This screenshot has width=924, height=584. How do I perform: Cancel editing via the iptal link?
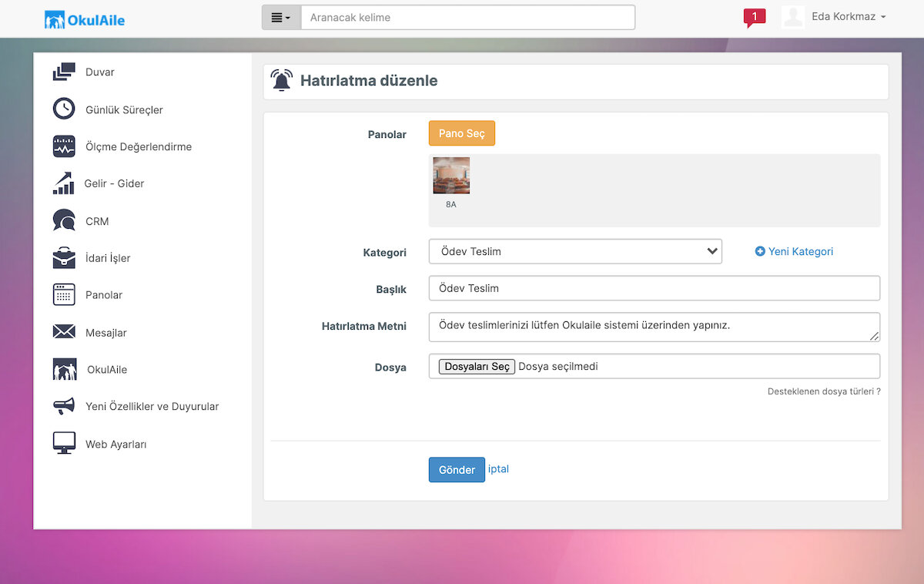(498, 468)
